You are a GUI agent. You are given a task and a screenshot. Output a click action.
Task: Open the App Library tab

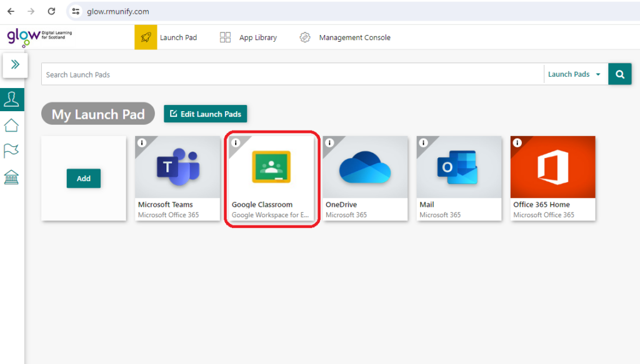tap(258, 37)
